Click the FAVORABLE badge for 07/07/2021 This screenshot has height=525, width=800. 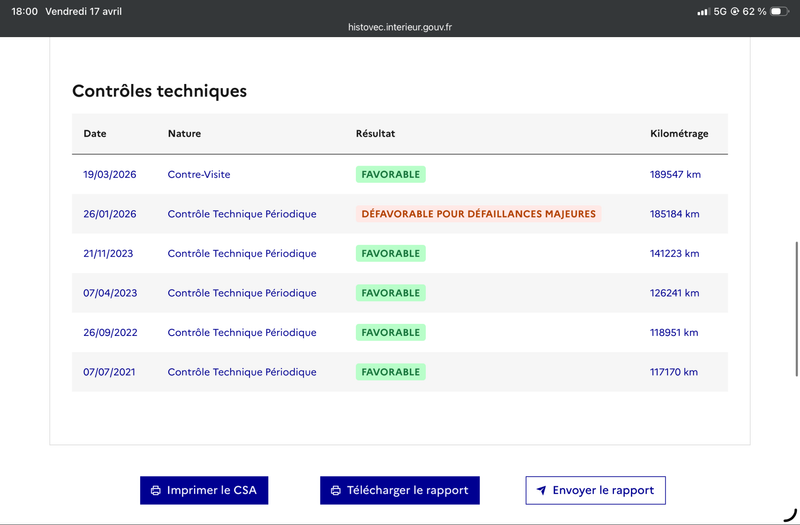(x=391, y=372)
